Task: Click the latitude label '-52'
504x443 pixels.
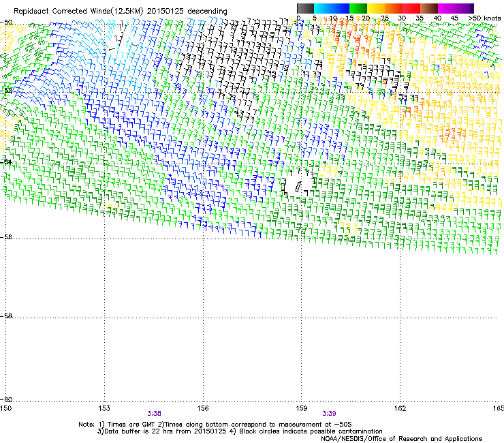Action: coord(6,91)
